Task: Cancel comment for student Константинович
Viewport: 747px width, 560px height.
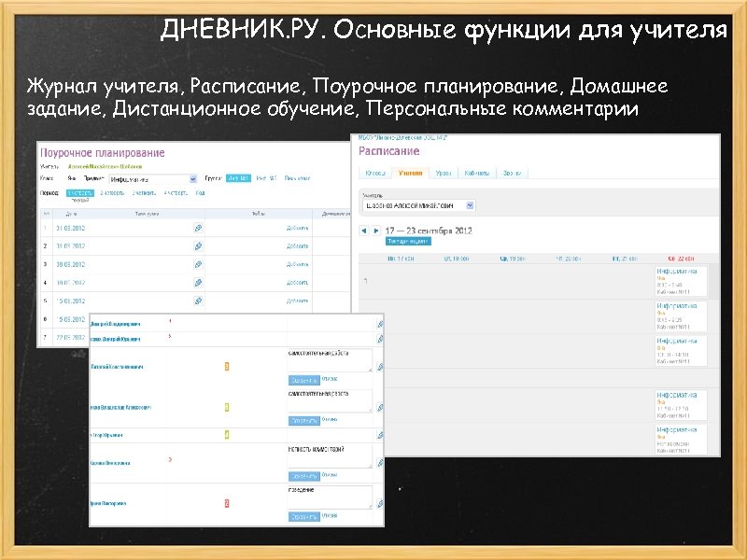Action: [330, 379]
